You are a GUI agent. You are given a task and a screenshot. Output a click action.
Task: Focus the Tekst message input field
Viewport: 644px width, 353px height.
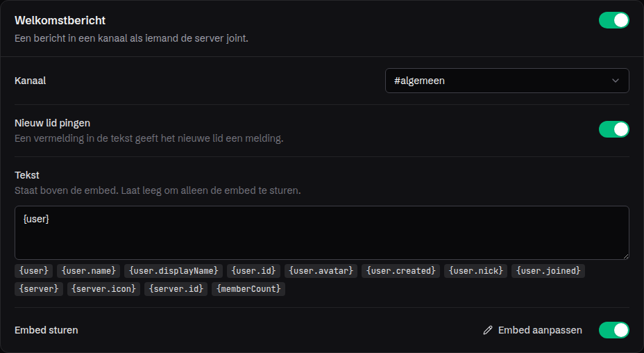pos(321,233)
